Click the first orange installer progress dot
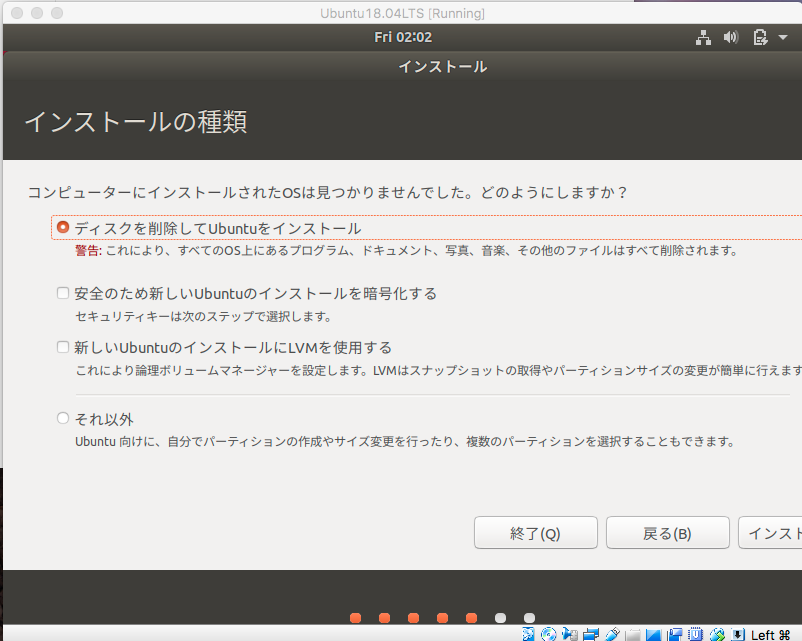Screen dimensions: 802x641 point(355,618)
